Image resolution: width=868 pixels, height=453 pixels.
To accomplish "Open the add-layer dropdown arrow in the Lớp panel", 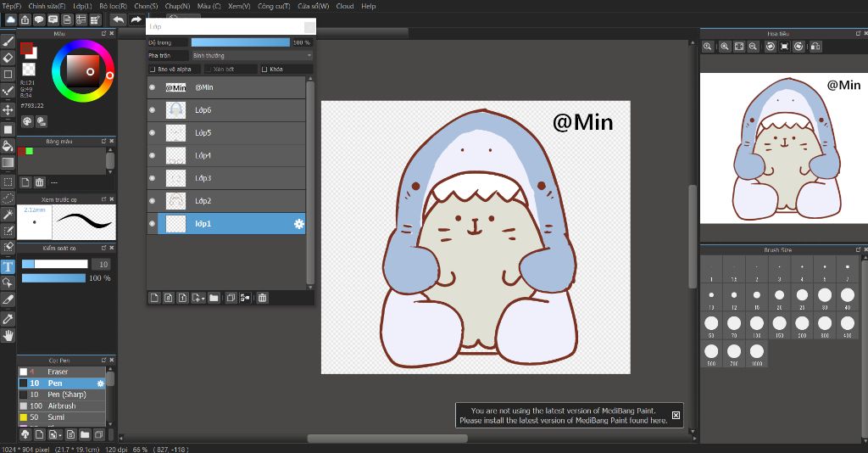I will [x=203, y=299].
